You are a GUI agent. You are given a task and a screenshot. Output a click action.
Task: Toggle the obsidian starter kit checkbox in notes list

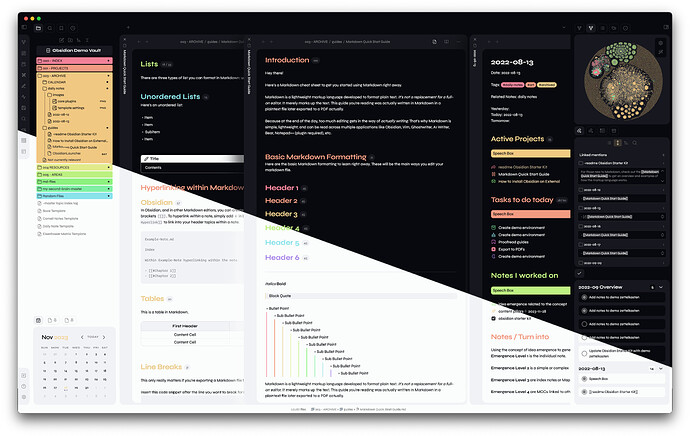493,319
